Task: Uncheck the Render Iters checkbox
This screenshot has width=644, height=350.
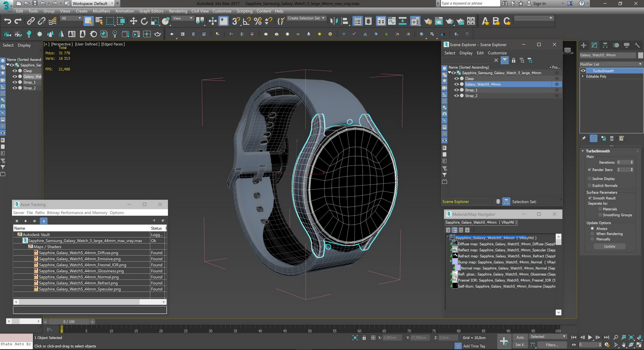Action: pos(589,170)
